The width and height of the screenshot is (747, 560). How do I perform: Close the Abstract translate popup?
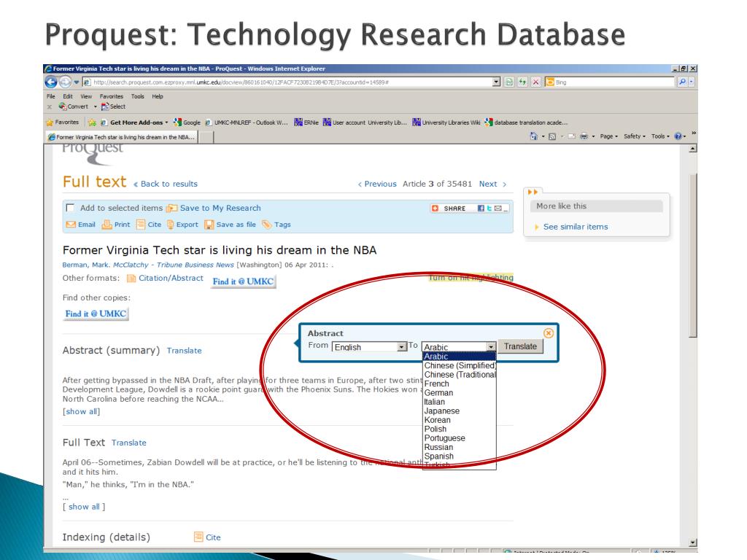[x=549, y=333]
